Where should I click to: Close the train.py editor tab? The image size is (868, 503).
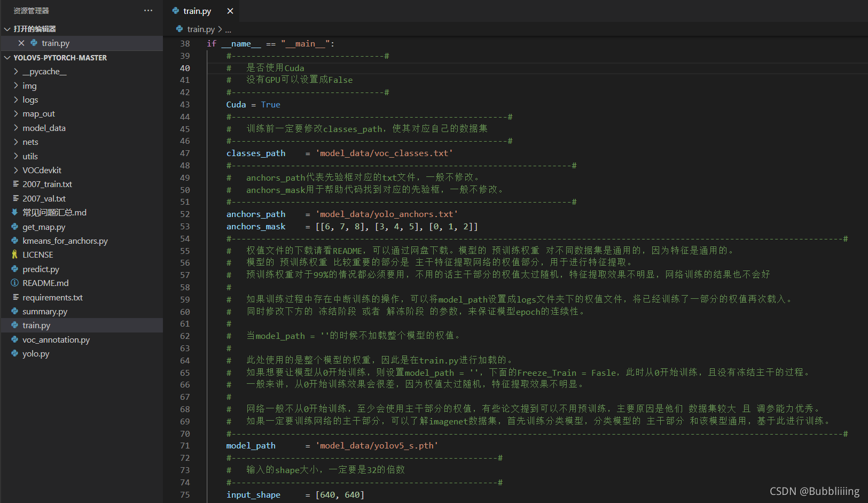click(230, 11)
